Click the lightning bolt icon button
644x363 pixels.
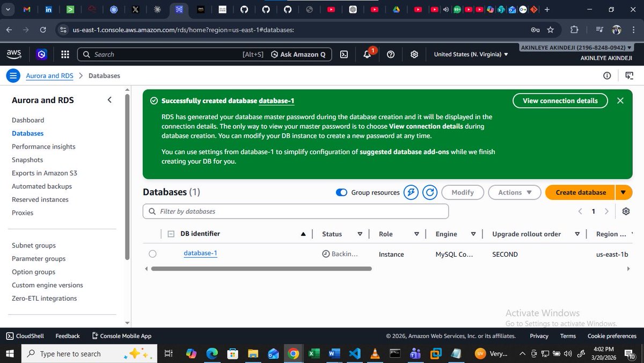pos(411,192)
